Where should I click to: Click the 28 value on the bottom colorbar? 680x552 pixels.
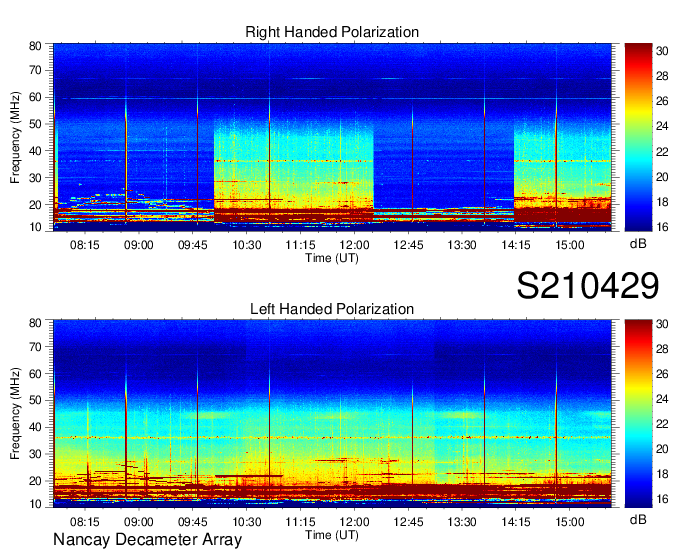[662, 349]
